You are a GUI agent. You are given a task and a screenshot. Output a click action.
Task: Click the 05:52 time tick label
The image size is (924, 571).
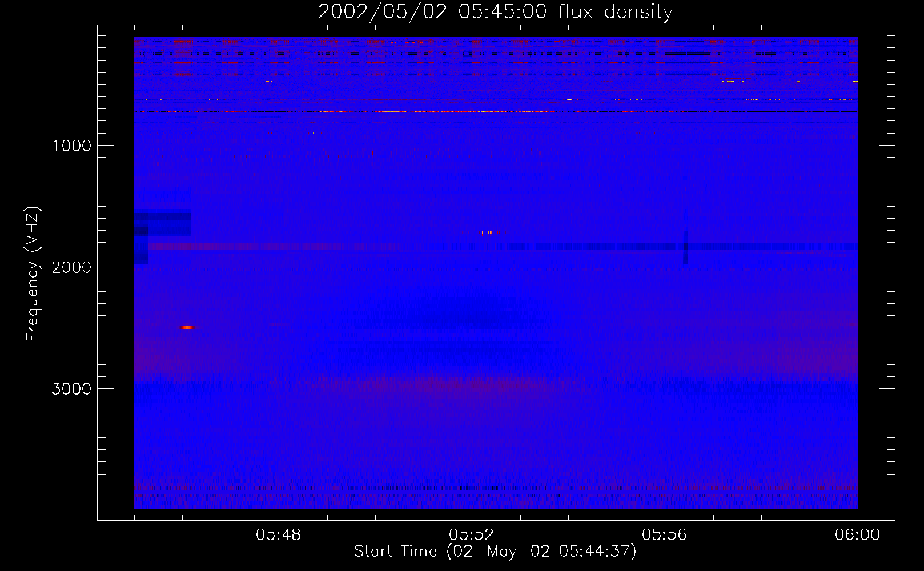[472, 535]
